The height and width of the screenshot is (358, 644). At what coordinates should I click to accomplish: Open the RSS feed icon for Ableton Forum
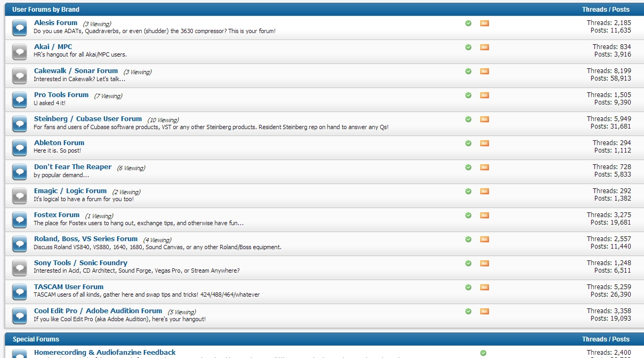point(484,144)
